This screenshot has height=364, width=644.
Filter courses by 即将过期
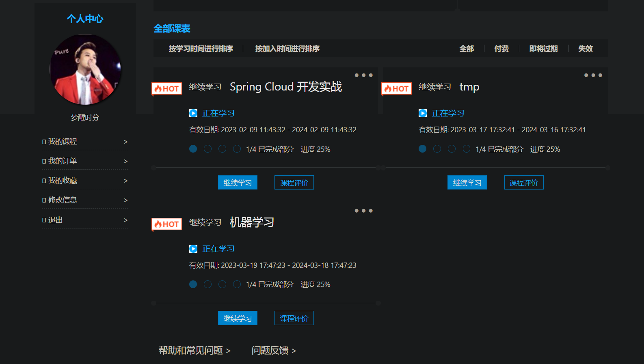(x=544, y=49)
